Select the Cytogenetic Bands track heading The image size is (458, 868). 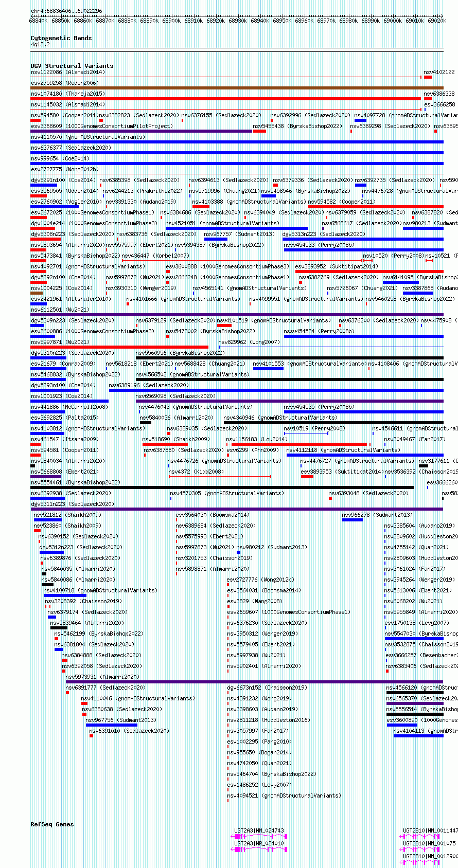(x=61, y=38)
